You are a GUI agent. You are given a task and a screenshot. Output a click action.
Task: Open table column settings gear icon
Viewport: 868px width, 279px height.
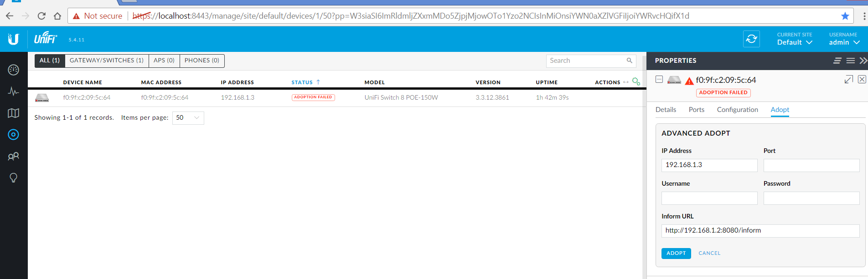636,82
